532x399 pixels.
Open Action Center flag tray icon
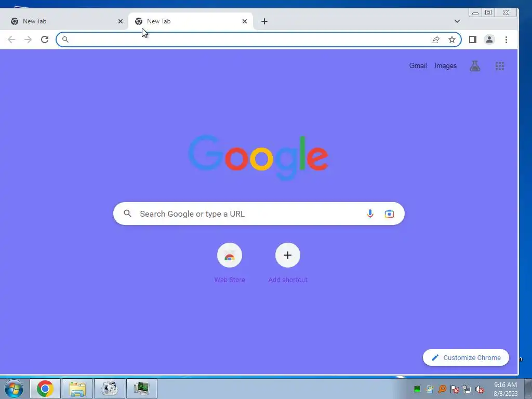[455, 389]
